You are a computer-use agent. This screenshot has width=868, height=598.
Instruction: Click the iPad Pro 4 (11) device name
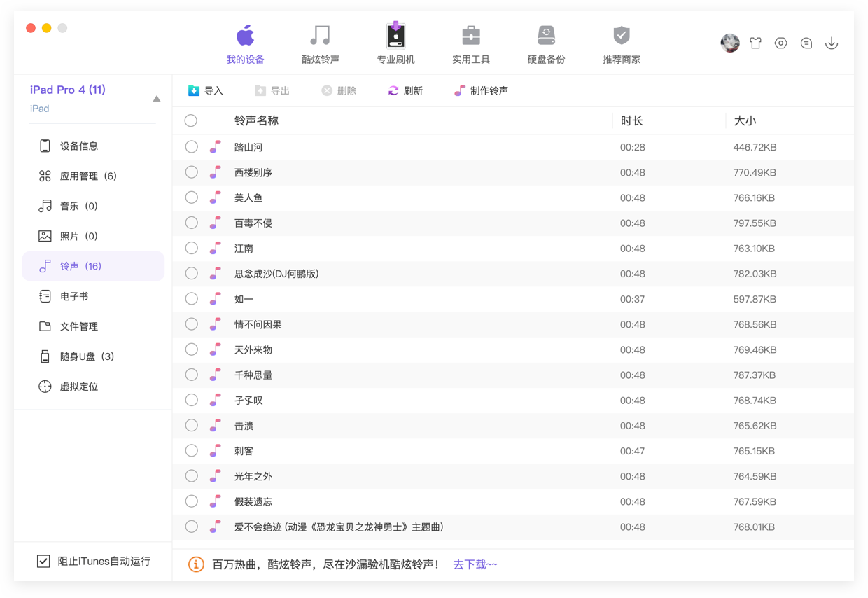click(68, 90)
